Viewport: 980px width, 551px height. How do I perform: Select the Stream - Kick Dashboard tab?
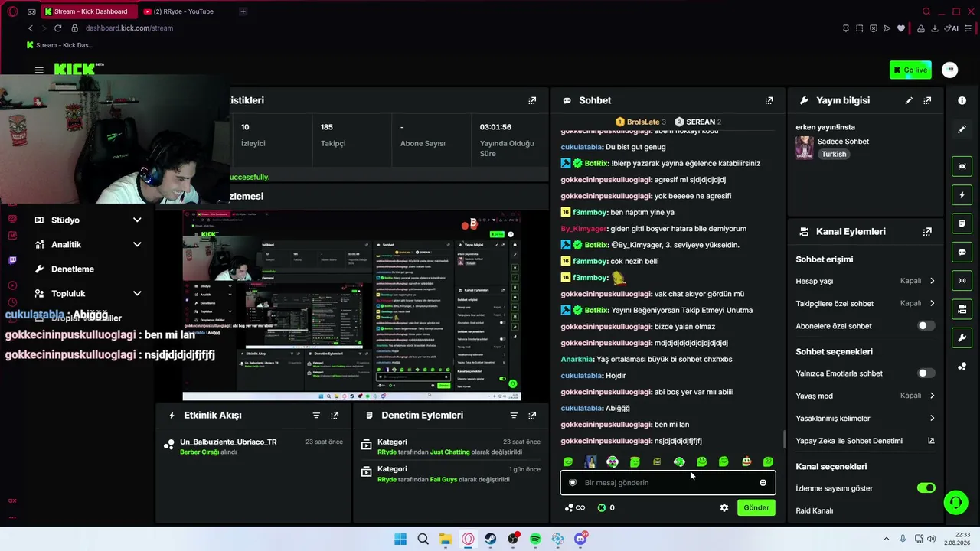coord(88,11)
